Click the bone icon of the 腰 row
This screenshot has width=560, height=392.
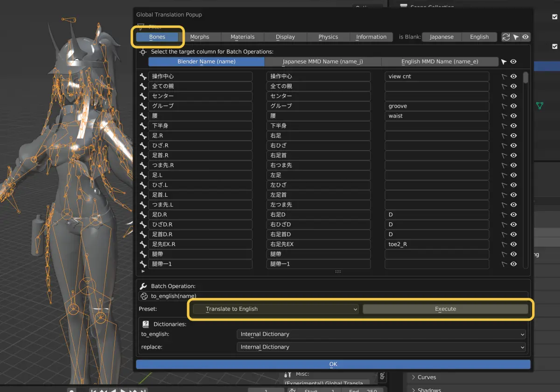pos(143,116)
